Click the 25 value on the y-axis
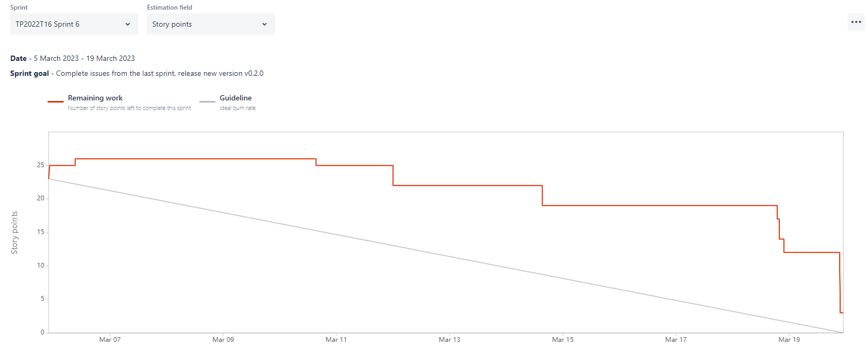The width and height of the screenshot is (868, 359). coord(41,165)
